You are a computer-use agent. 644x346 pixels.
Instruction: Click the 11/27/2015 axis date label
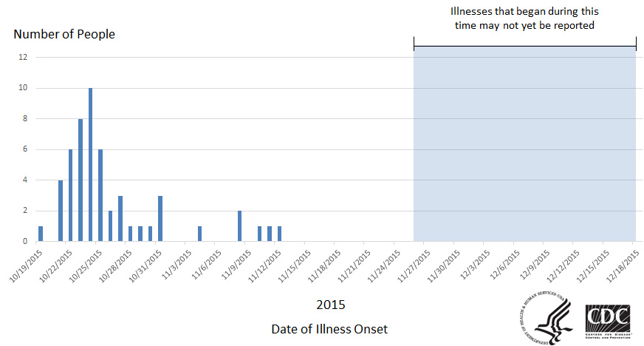pos(414,266)
